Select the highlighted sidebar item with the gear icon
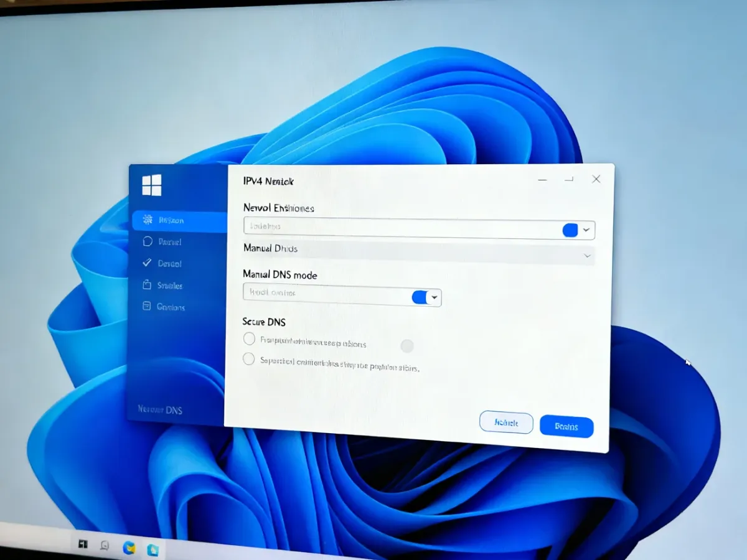The image size is (747, 560). point(180,221)
